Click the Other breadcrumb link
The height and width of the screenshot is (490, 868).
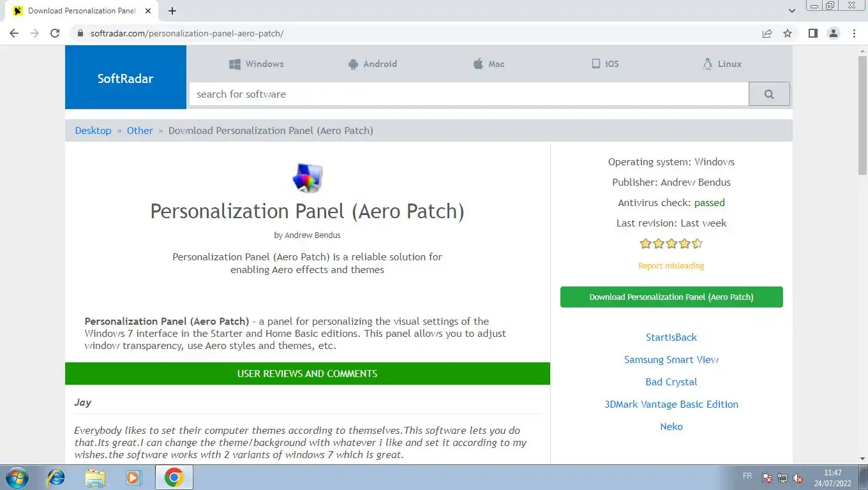tap(140, 130)
